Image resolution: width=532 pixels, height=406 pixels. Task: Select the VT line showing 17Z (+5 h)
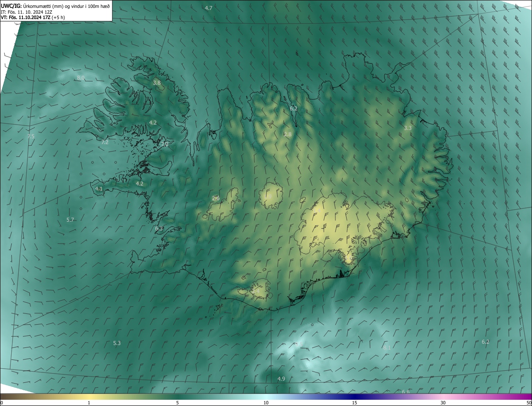(32, 17)
